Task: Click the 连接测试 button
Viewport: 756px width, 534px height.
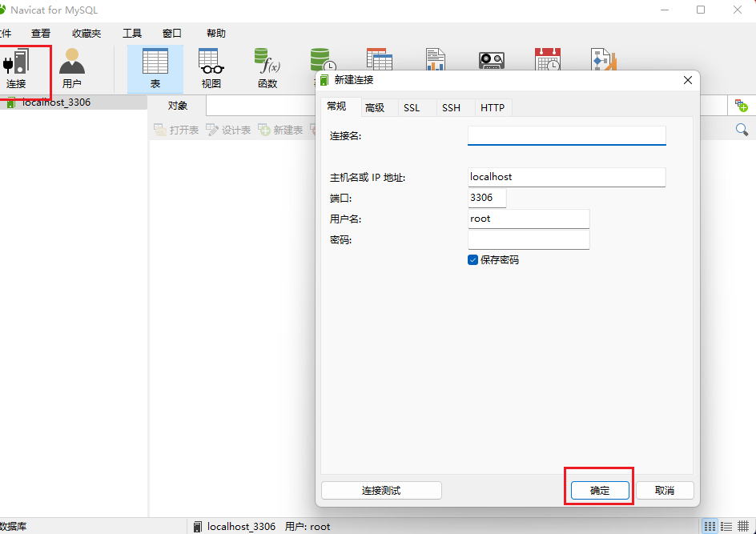Action: click(x=381, y=491)
